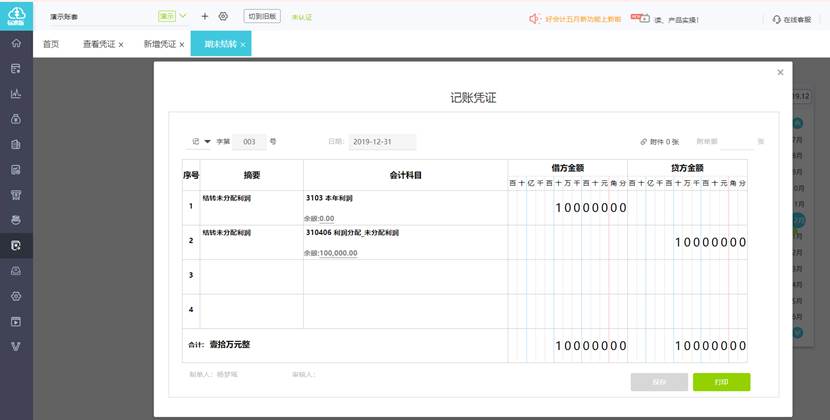Click the 3103 本年利润 account cell
830x420 pixels.
tap(405, 207)
